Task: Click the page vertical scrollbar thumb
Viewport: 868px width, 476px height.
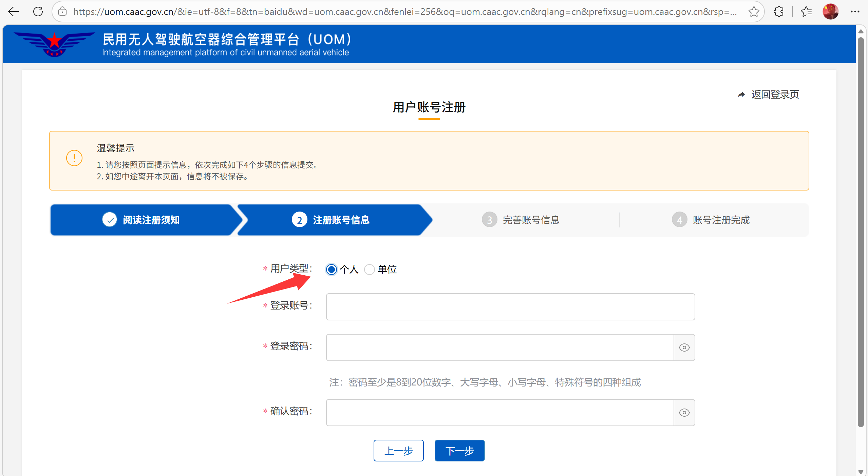Action: 861,232
